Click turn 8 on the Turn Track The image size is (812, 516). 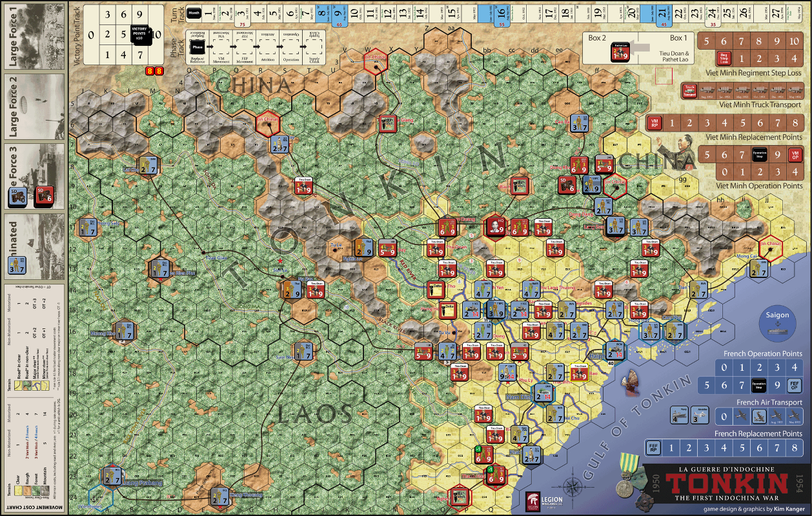[322, 12]
